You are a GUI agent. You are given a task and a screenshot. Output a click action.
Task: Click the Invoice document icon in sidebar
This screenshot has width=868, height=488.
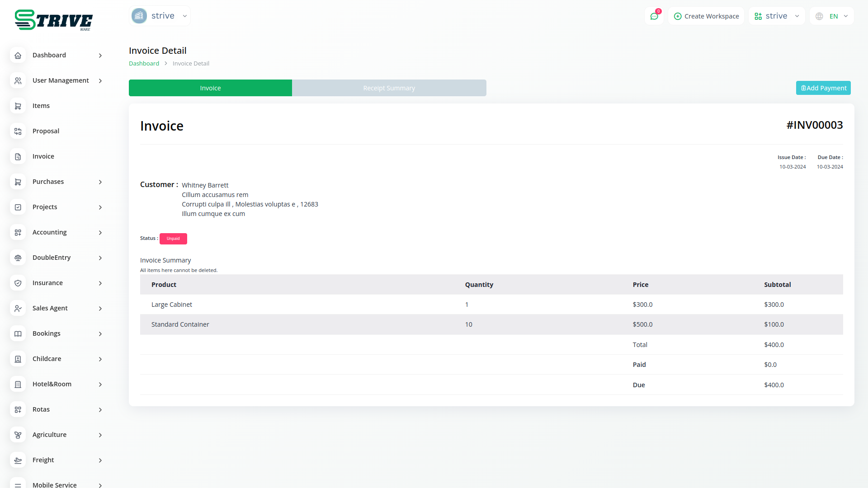18,156
